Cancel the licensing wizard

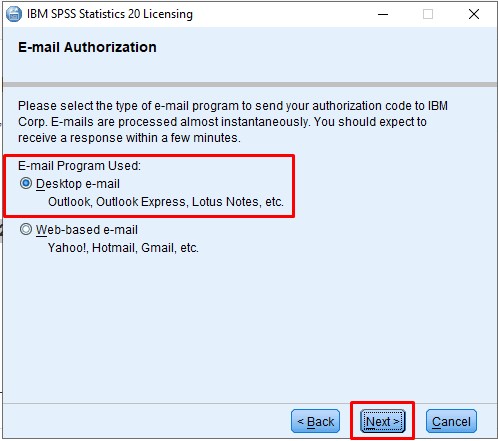[451, 421]
